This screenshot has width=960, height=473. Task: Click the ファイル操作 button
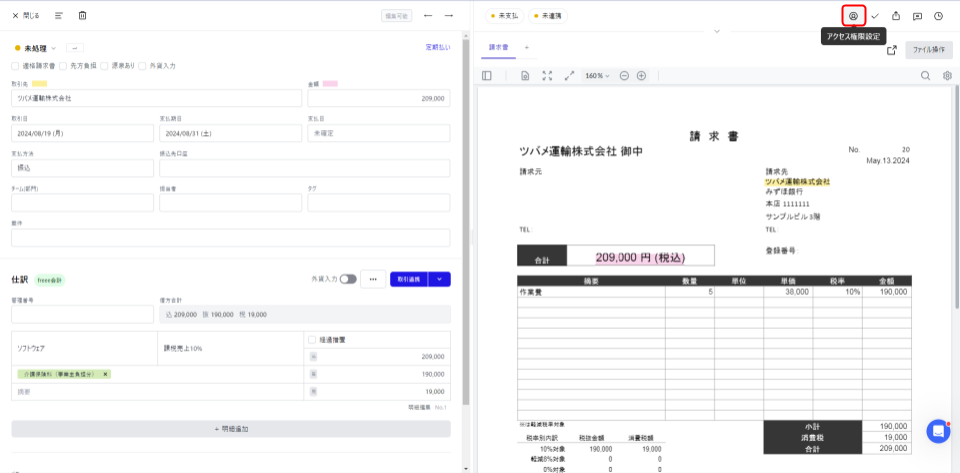pyautogui.click(x=929, y=50)
